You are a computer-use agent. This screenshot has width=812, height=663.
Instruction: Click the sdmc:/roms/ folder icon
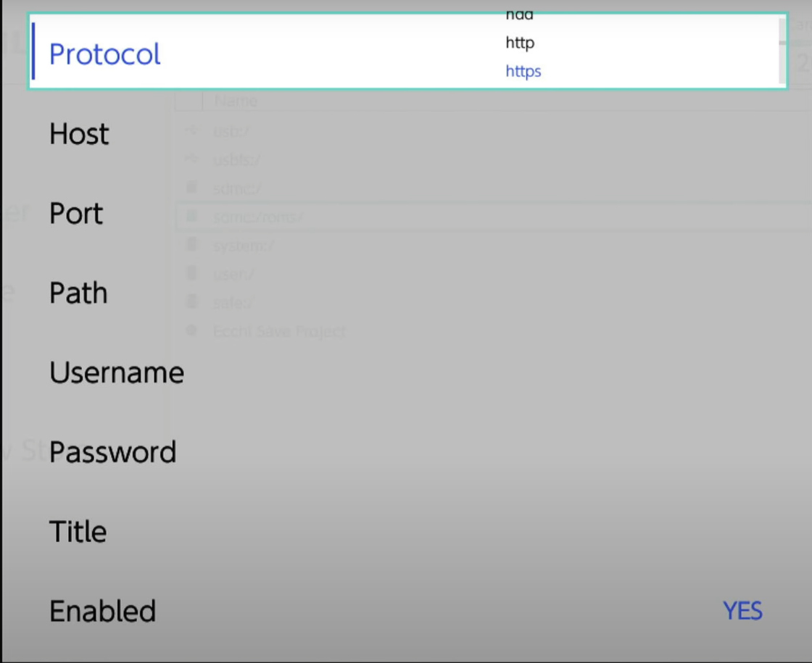tap(191, 217)
